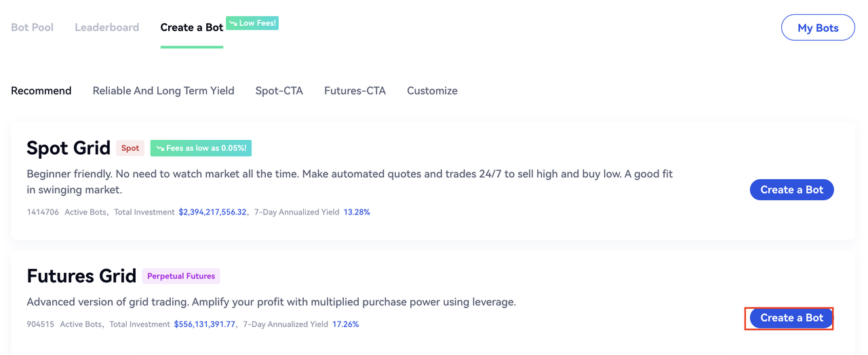The height and width of the screenshot is (355, 868).
Task: Select the Create a Bot top tab
Action: (x=191, y=27)
